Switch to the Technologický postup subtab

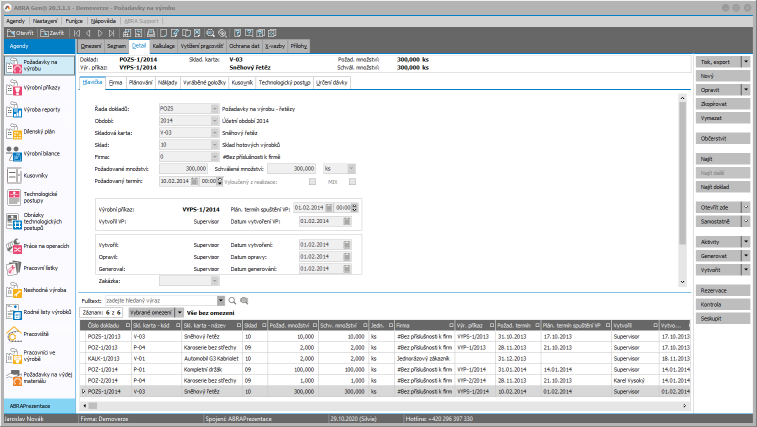[x=284, y=83]
